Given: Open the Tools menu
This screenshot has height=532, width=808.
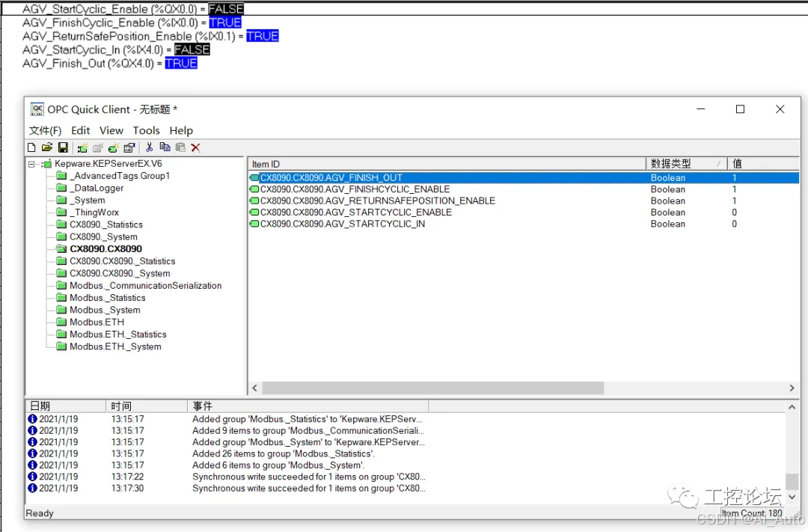Looking at the screenshot, I should [147, 130].
